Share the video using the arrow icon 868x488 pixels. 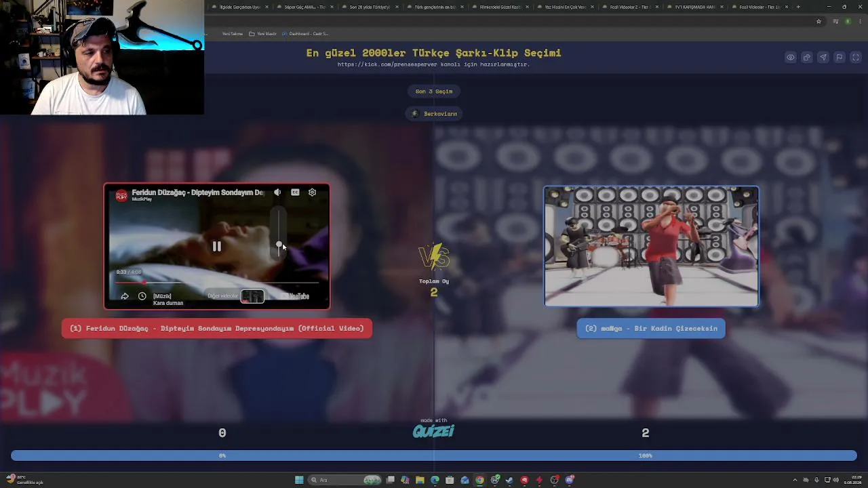[x=125, y=296]
